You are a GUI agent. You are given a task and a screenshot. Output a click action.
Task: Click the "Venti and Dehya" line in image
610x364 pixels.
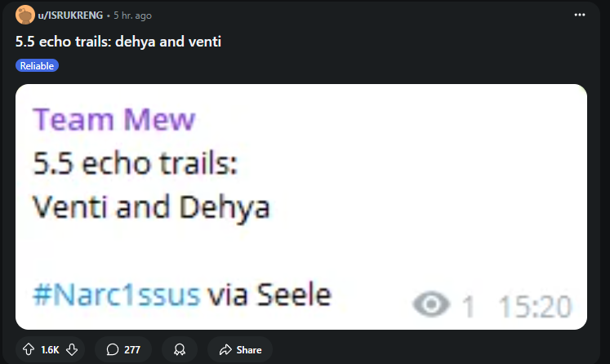pos(151,207)
